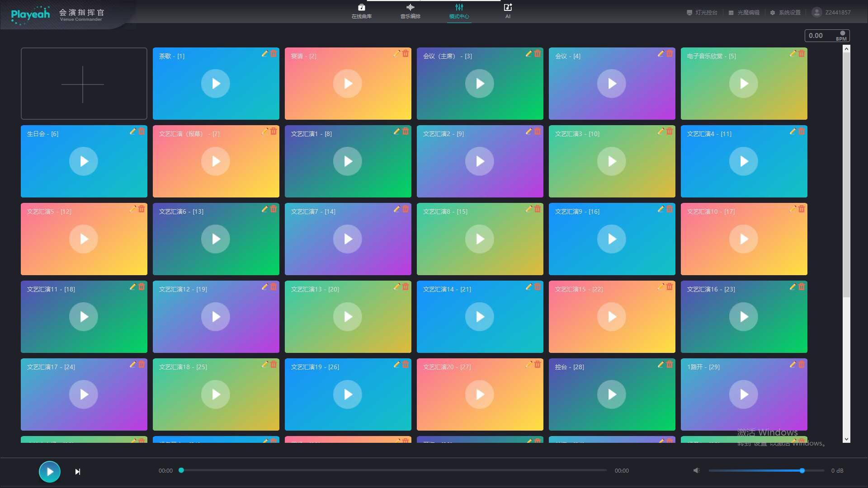Edit the 文艺汇演1 - [8] mode
This screenshot has width=868, height=488.
pos(397,131)
